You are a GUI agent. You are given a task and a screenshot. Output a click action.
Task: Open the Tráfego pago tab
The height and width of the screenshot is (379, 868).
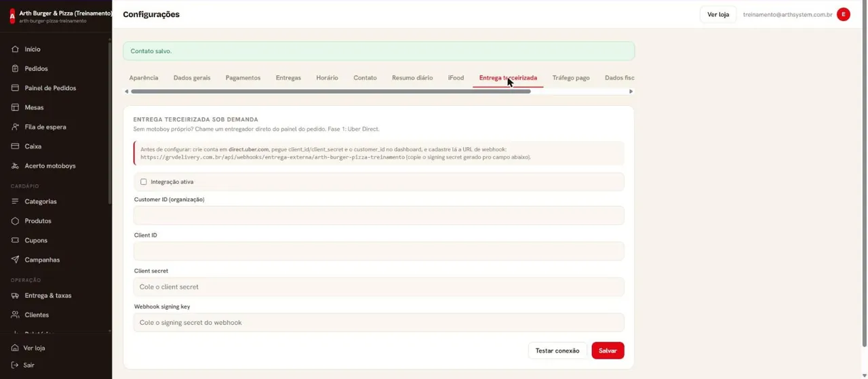[571, 78]
